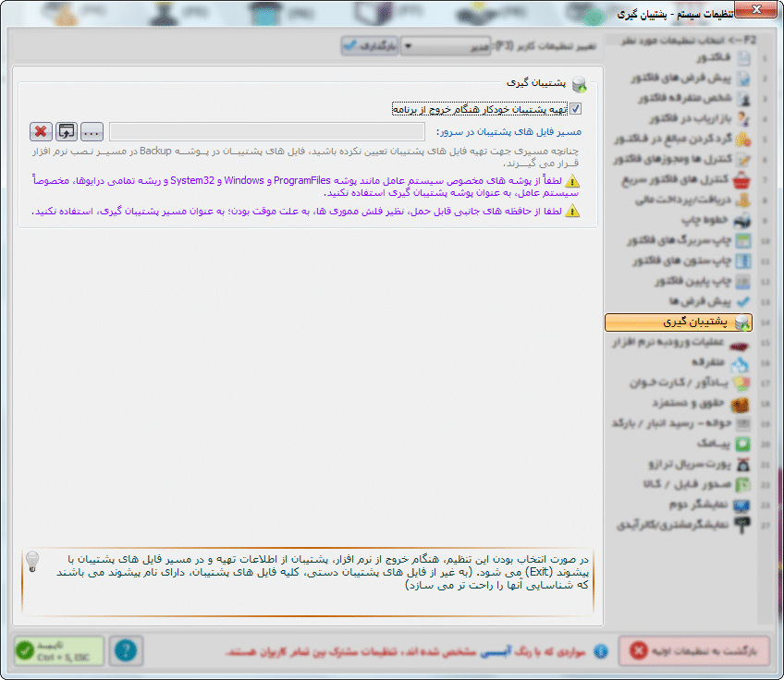Open the user selection dropdown showing مدیر
Viewport: 784px width, 680px height.
(446, 46)
